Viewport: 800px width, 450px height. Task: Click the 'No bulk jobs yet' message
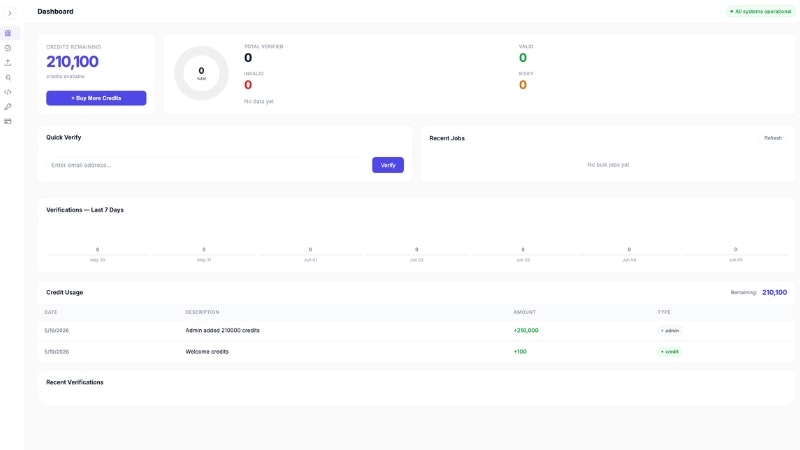[x=608, y=165]
